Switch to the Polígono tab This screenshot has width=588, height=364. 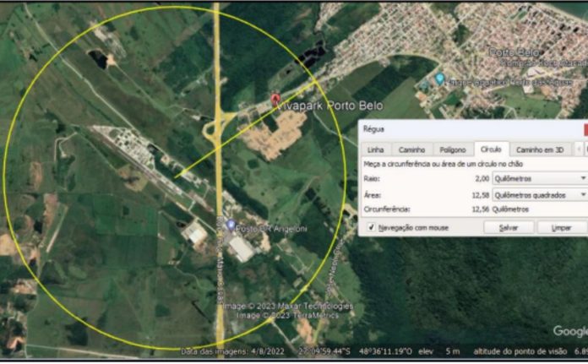click(453, 149)
